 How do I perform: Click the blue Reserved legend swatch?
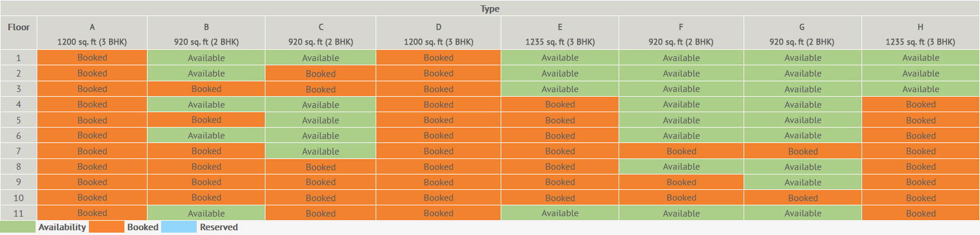point(179,227)
